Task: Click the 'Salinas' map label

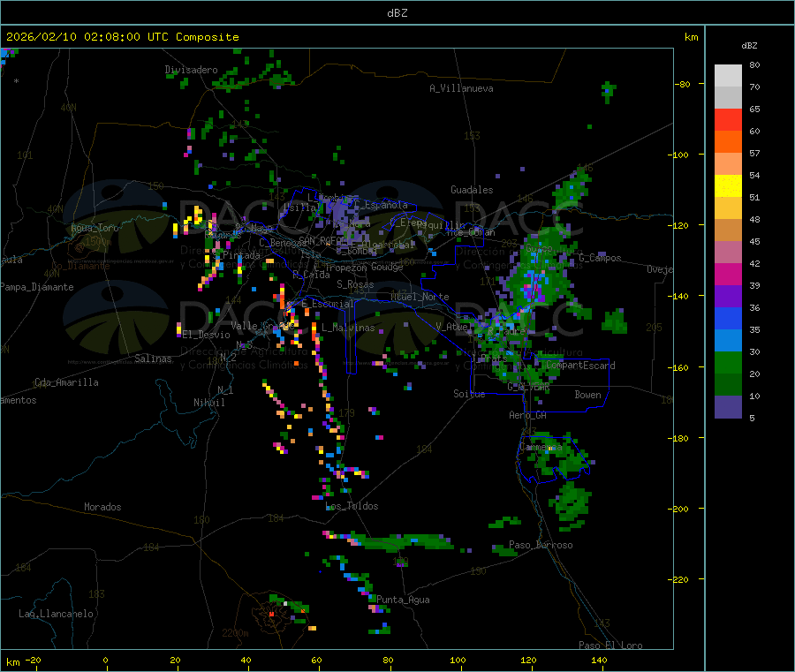Action: pyautogui.click(x=153, y=359)
